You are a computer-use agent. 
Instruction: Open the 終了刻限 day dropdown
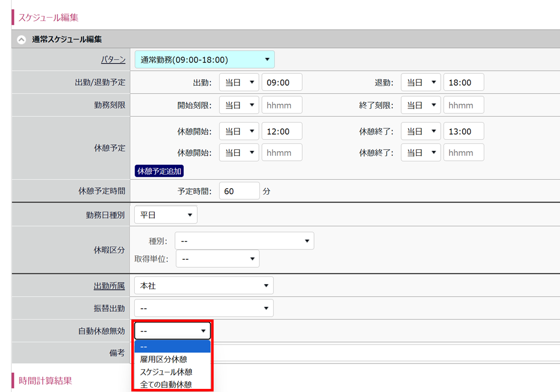pos(421,105)
